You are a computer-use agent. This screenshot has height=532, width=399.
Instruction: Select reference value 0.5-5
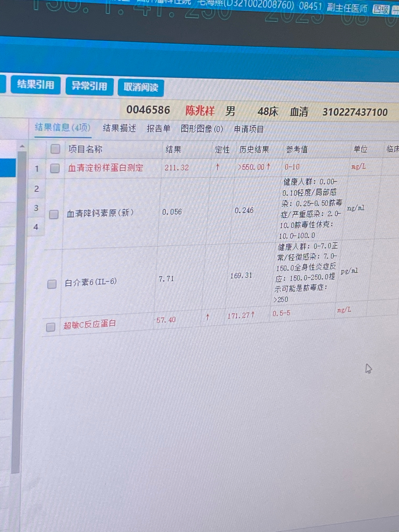pyautogui.click(x=281, y=313)
